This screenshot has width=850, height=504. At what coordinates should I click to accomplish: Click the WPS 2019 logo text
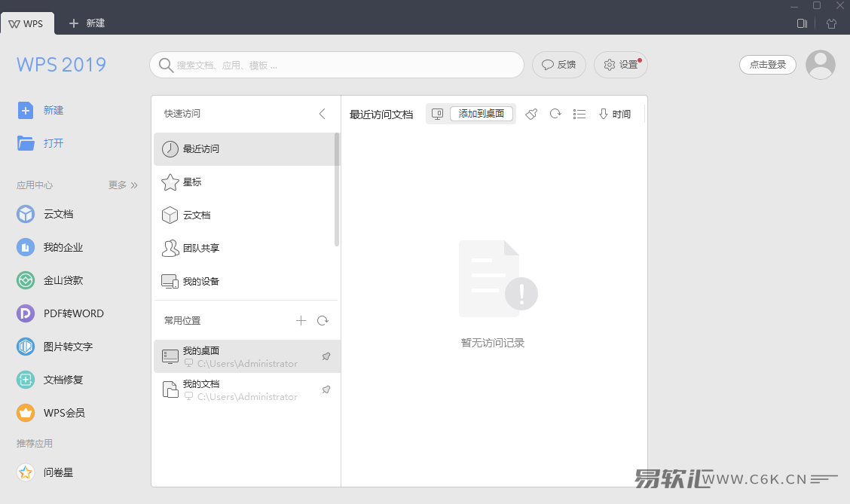tap(61, 65)
